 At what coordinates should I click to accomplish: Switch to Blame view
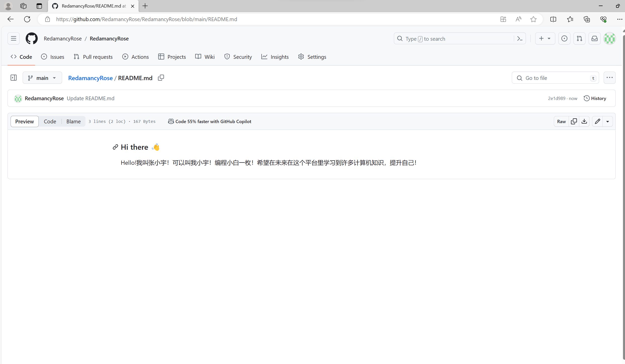click(x=73, y=121)
